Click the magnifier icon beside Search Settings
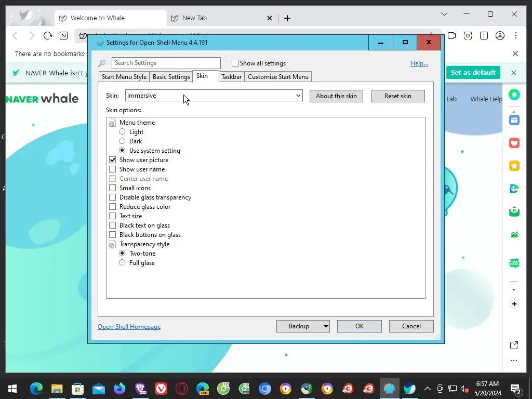Screen dimensions: 532x399 point(102,63)
